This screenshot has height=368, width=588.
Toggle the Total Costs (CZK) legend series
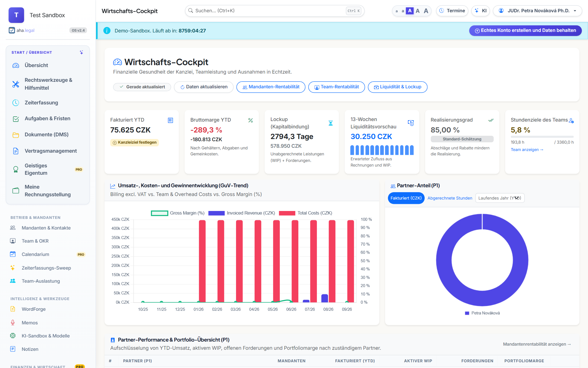tap(305, 213)
